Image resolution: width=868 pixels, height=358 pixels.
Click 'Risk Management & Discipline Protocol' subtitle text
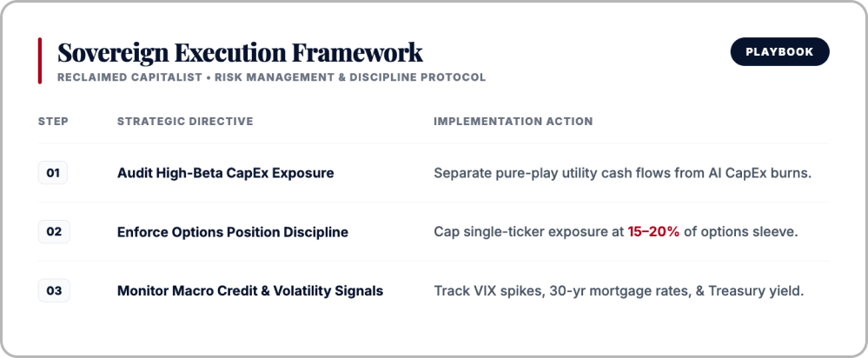tap(350, 77)
